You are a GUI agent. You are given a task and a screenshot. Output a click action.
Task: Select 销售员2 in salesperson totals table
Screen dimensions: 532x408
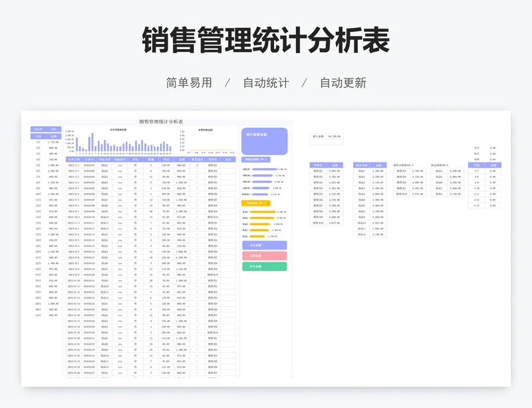[x=318, y=176]
